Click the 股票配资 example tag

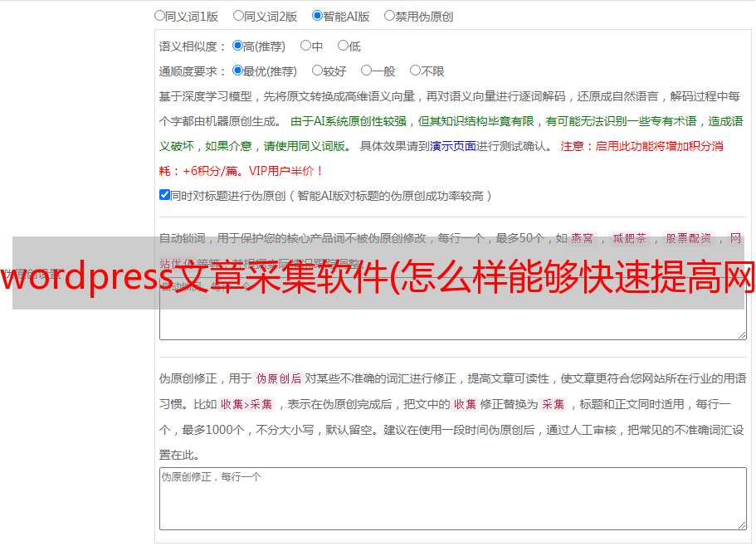click(689, 238)
